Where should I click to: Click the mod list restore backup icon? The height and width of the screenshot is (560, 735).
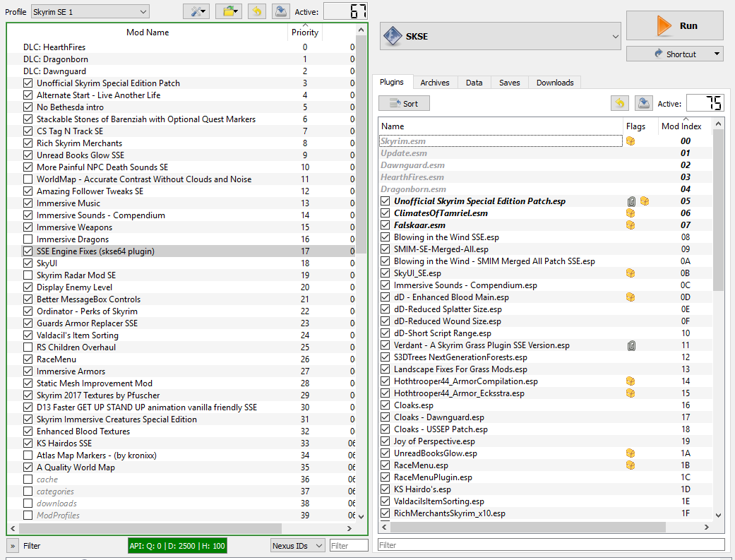[257, 12]
